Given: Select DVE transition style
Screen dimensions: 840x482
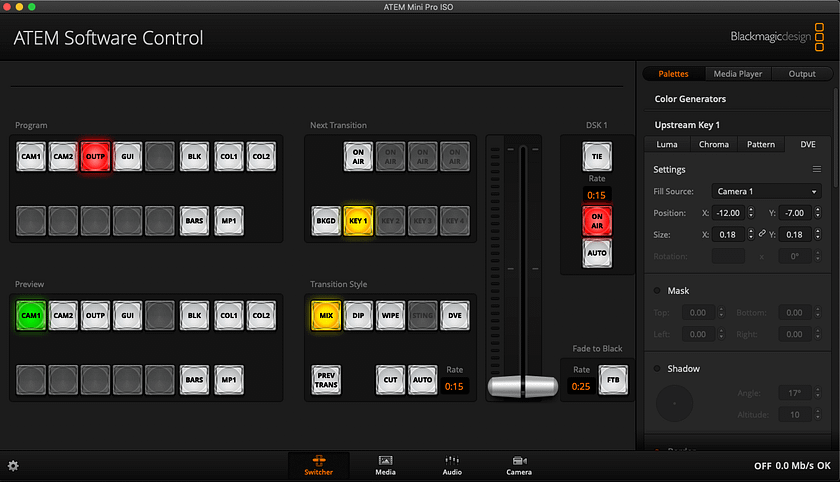Looking at the screenshot, I should [455, 315].
